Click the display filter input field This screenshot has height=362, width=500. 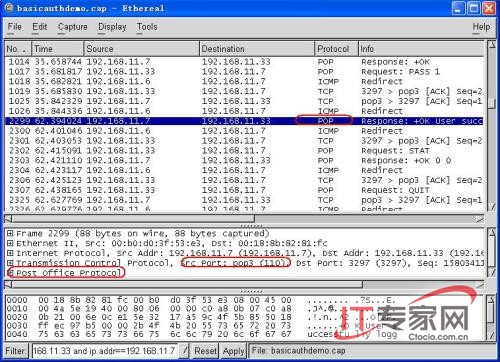coord(105,351)
